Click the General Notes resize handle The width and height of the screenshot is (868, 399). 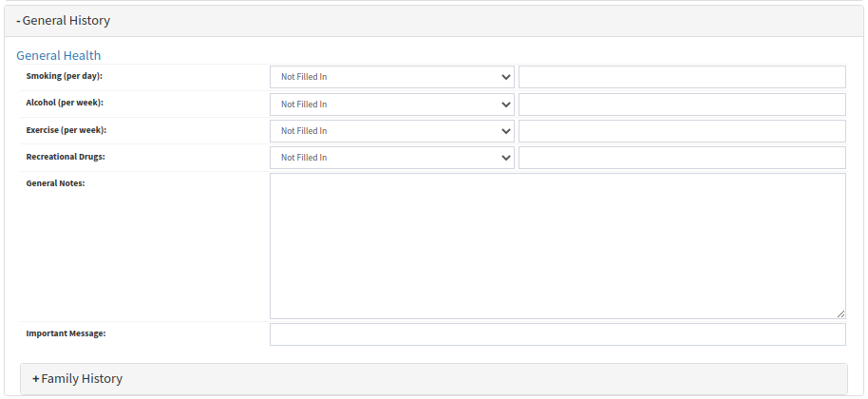pyautogui.click(x=840, y=313)
